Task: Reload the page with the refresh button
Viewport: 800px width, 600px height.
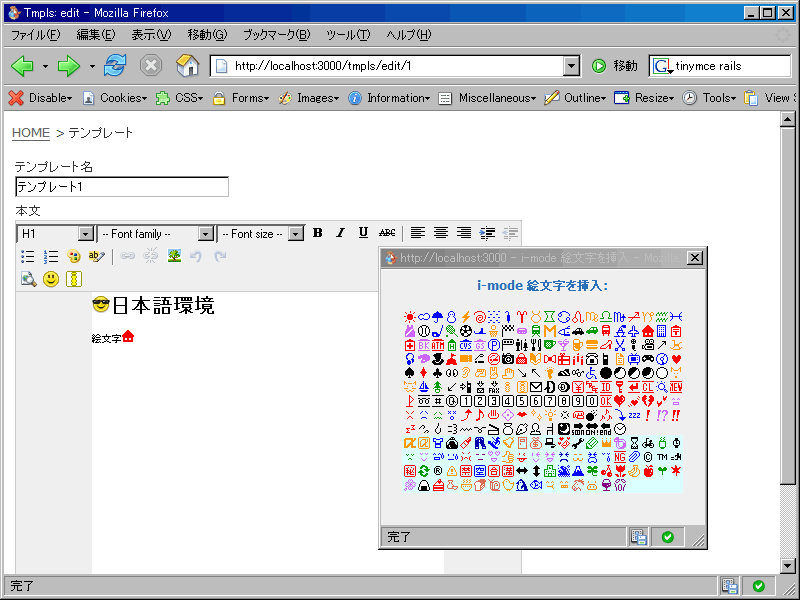Action: click(115, 66)
